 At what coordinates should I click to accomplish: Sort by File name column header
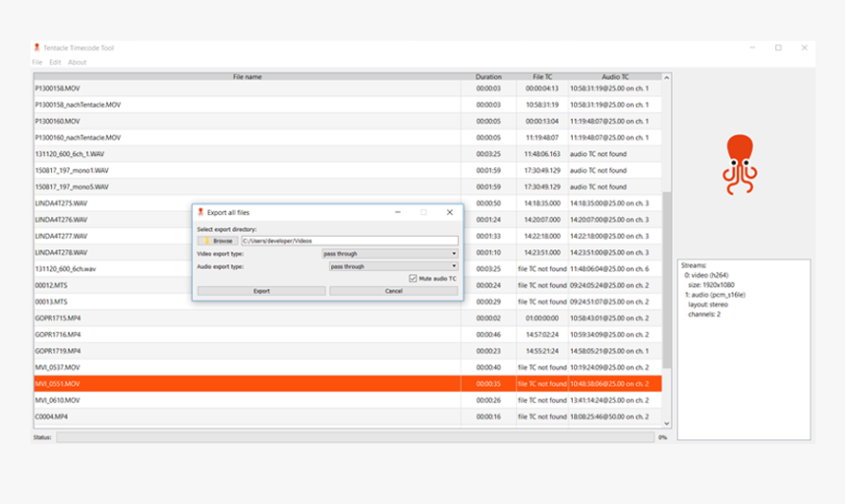[248, 77]
